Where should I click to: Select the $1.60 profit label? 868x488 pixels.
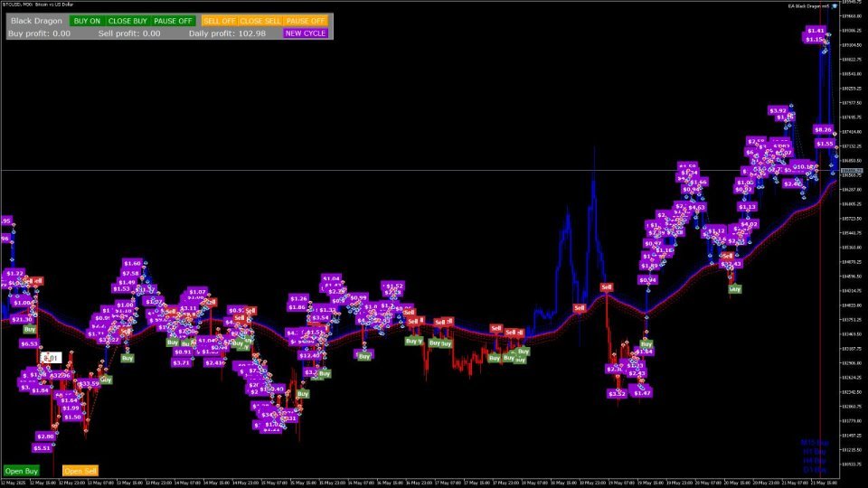pyautogui.click(x=132, y=263)
